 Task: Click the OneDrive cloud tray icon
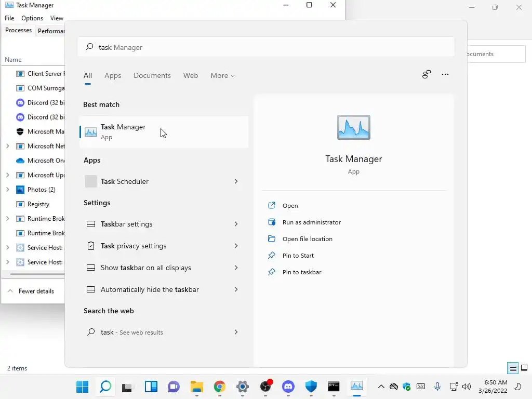(x=394, y=387)
